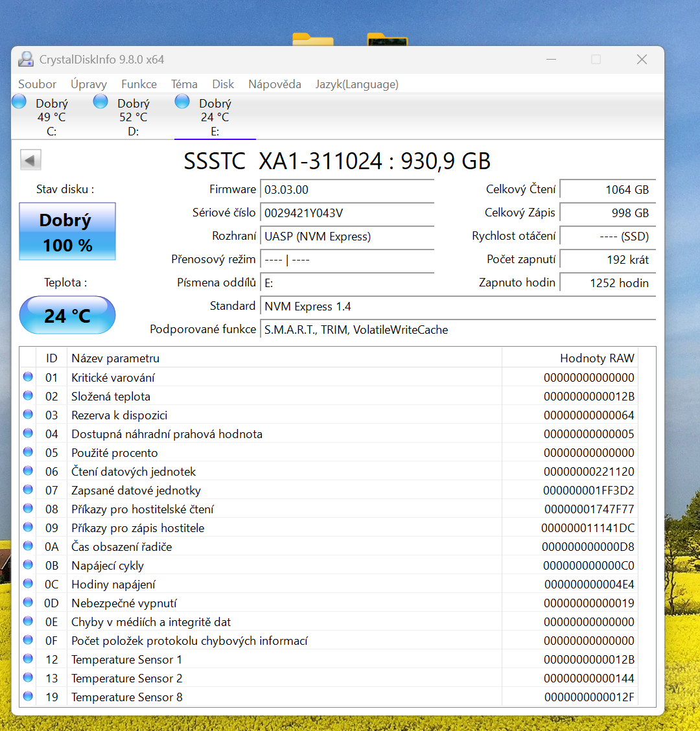This screenshot has height=731, width=700.
Task: Click the blue status orb for drive D:
Action: coord(100,101)
